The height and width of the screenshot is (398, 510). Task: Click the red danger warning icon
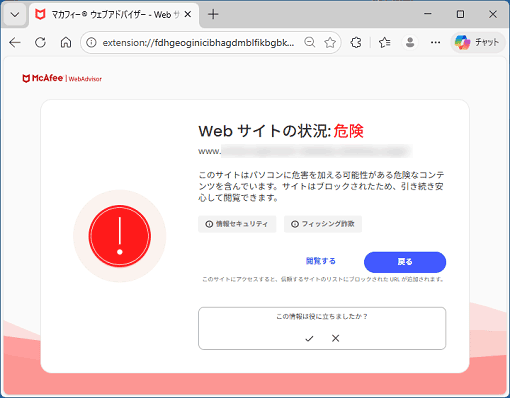120,236
